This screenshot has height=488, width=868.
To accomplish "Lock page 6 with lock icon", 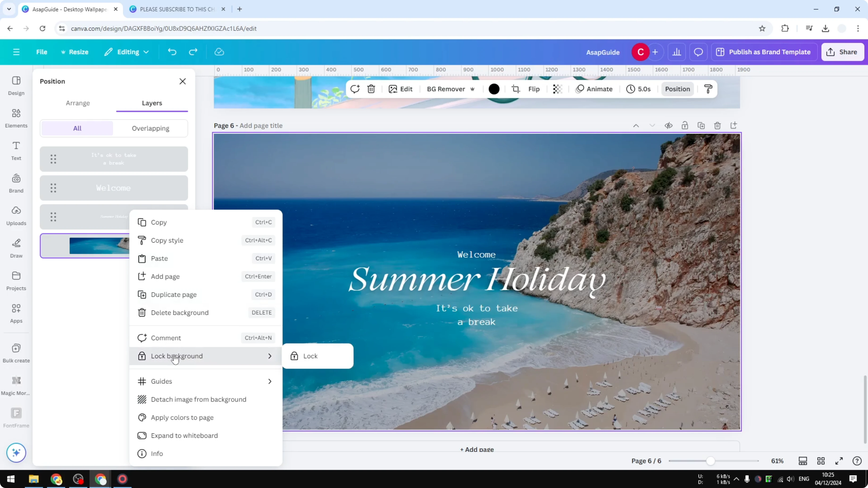I will click(685, 125).
